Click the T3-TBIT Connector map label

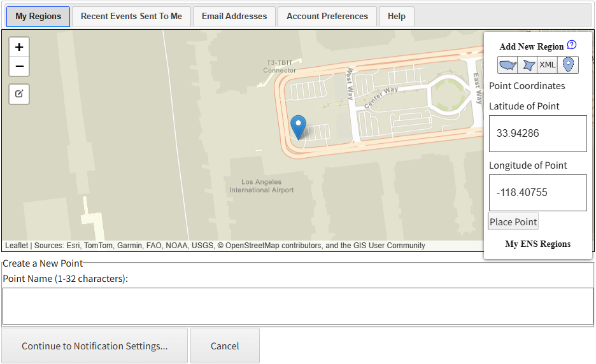point(280,66)
